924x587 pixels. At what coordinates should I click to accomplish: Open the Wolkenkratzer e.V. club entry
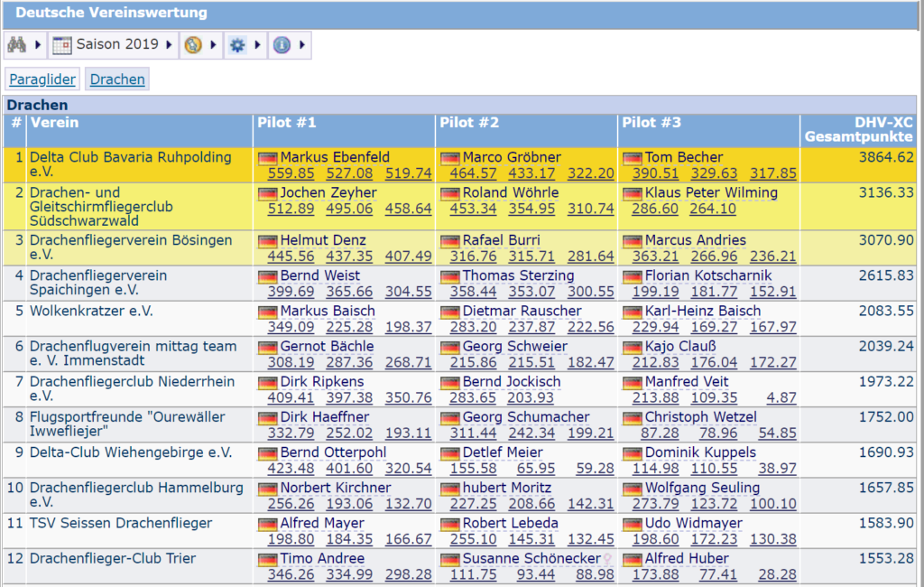(x=91, y=311)
